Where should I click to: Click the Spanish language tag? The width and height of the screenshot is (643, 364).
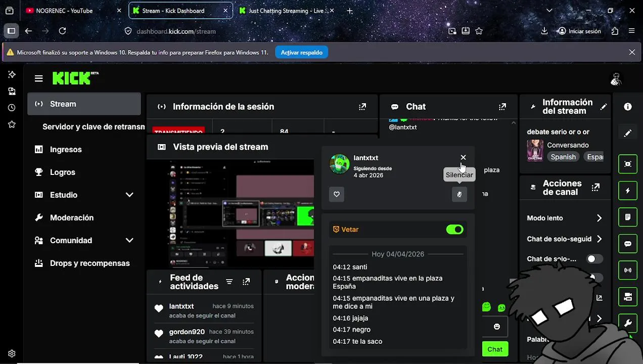coord(563,157)
